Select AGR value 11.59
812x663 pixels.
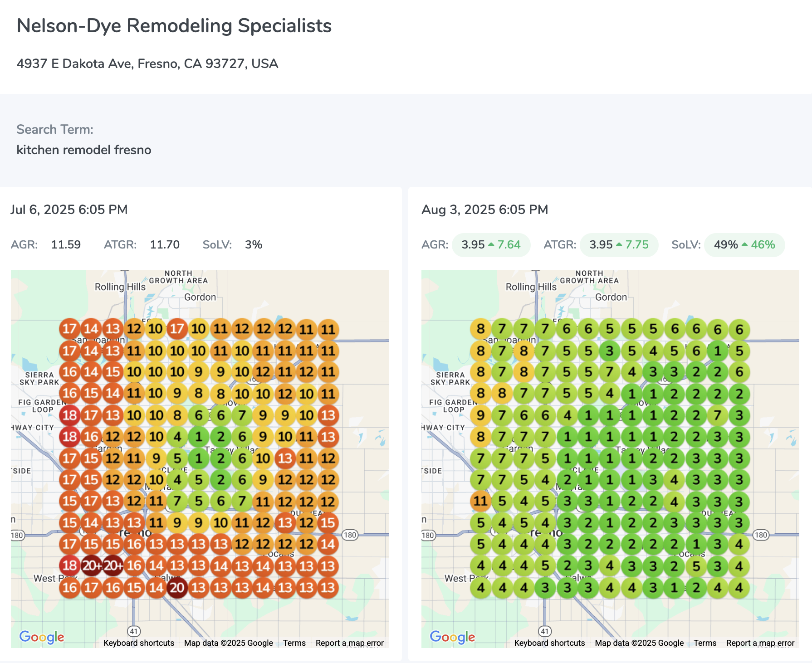(x=66, y=245)
